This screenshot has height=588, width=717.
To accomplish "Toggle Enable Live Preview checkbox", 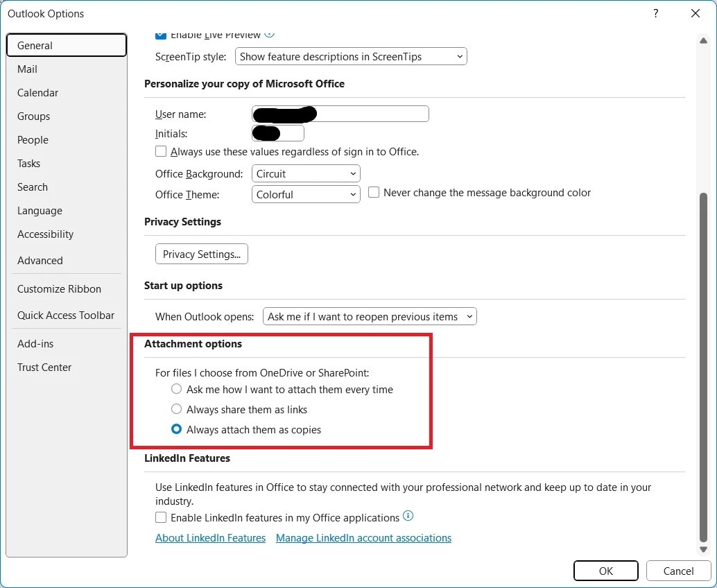I will [x=160, y=35].
